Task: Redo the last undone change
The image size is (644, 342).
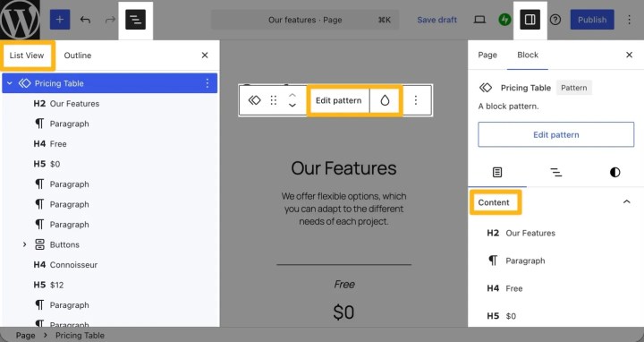Action: tap(110, 20)
